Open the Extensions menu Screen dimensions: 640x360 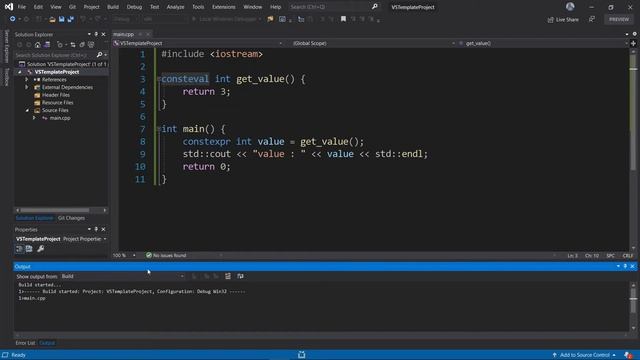[224, 7]
